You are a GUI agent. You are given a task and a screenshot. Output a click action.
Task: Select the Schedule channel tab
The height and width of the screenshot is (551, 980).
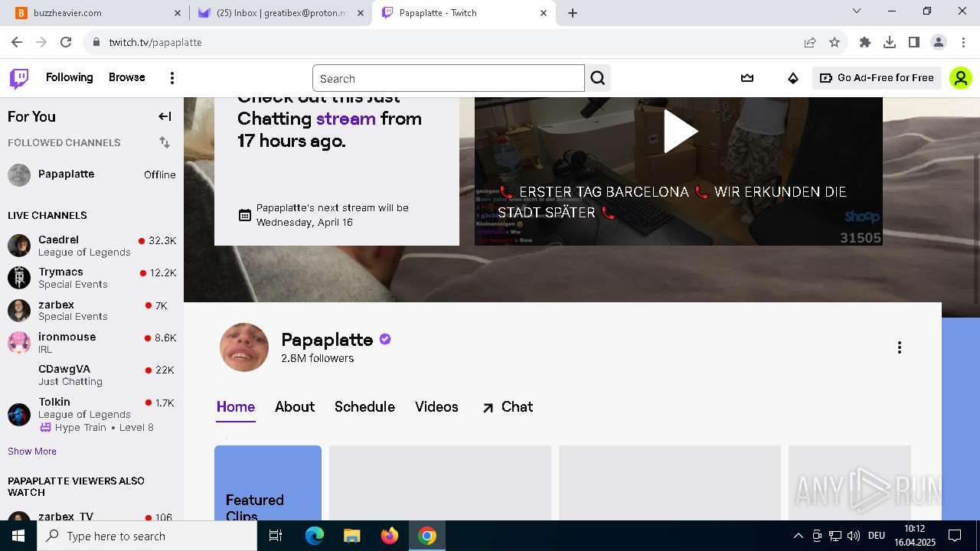click(364, 407)
